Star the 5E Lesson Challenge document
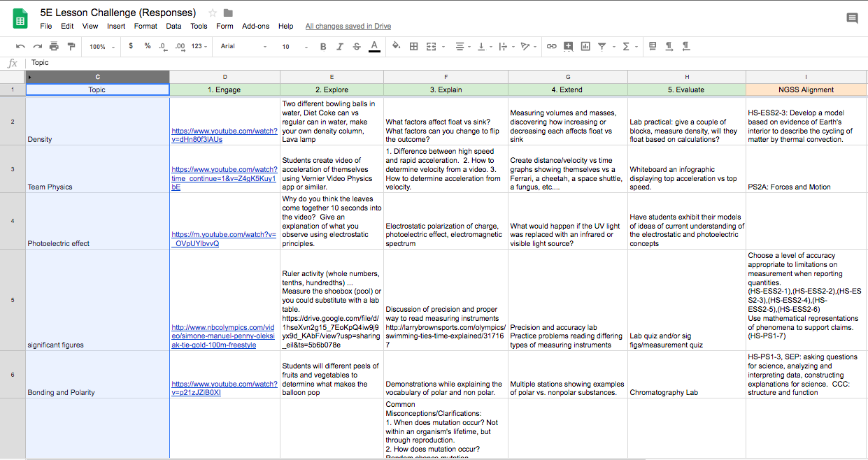This screenshot has height=460, width=868. click(212, 13)
